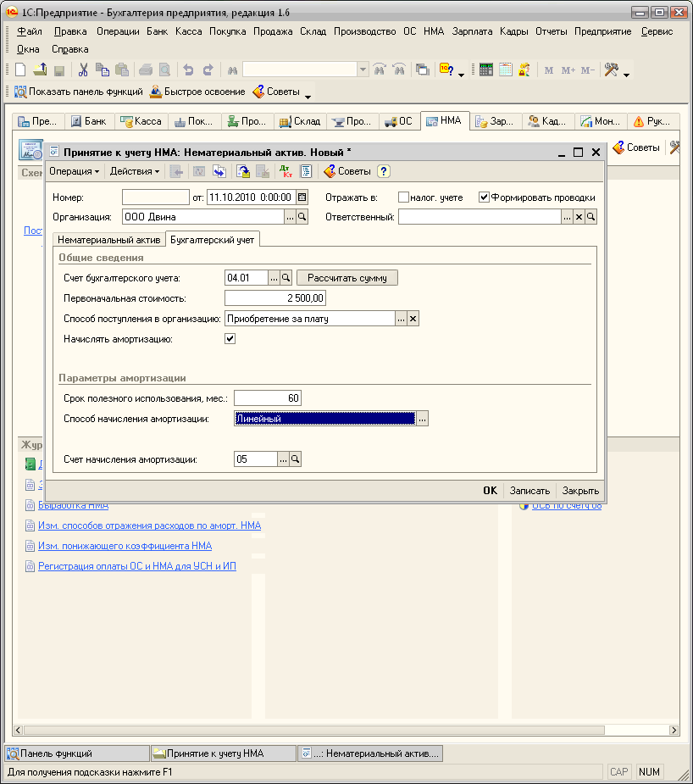Click the Быстрое освоение icon
This screenshot has width=693, height=784.
pyautogui.click(x=156, y=92)
